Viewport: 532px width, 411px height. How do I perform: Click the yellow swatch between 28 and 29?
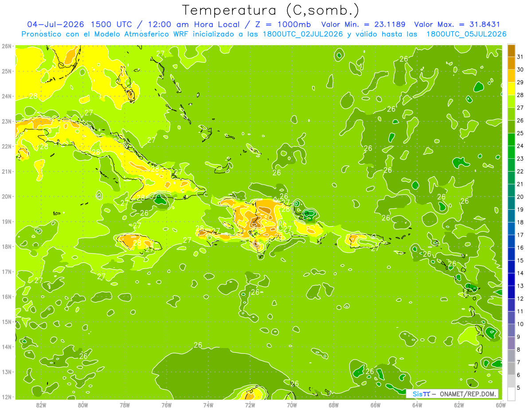coord(511,88)
